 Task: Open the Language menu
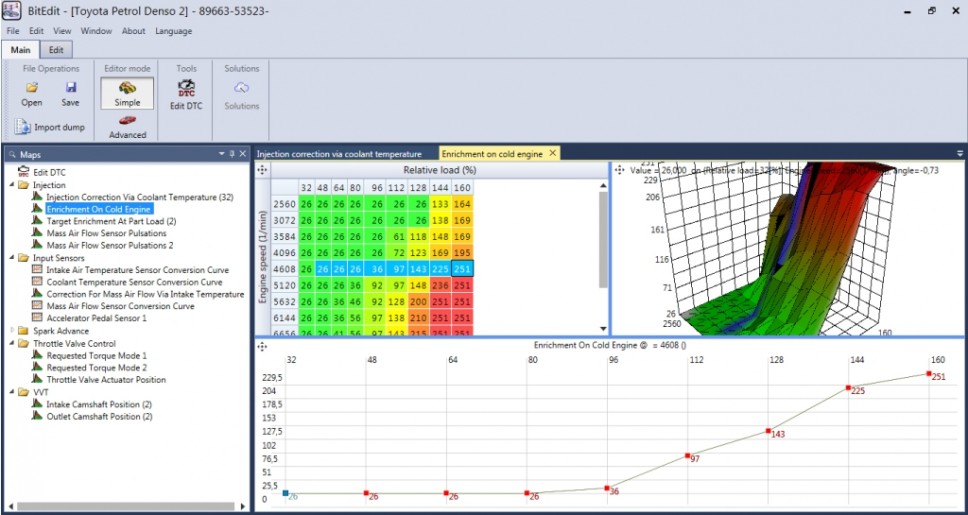[173, 31]
